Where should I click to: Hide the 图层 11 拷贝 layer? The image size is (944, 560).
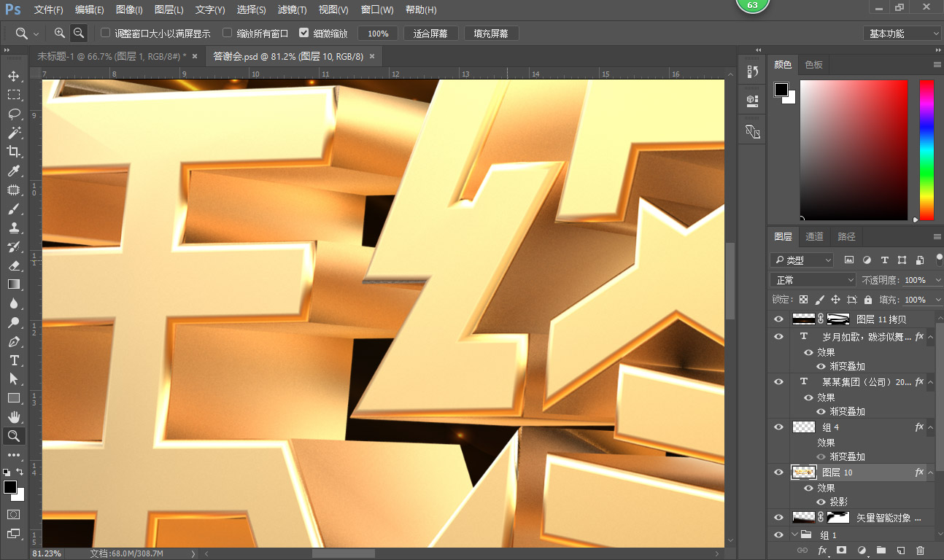pyautogui.click(x=779, y=319)
